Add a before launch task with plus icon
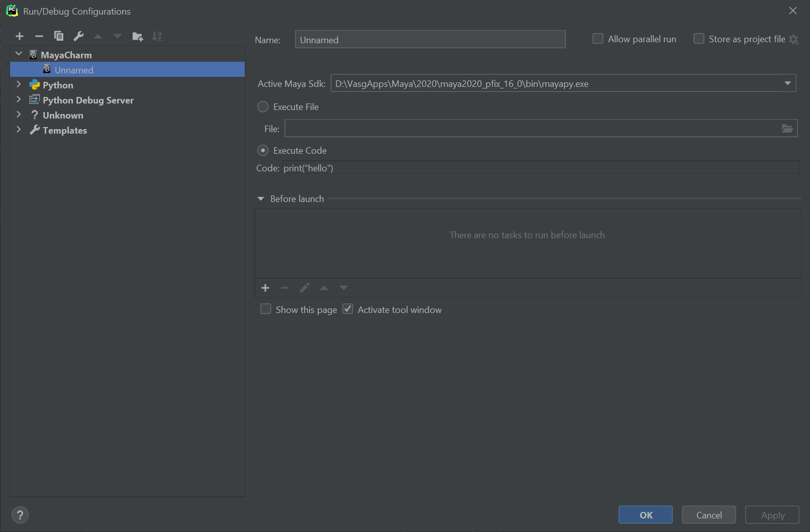Image resolution: width=810 pixels, height=532 pixels. coord(265,287)
